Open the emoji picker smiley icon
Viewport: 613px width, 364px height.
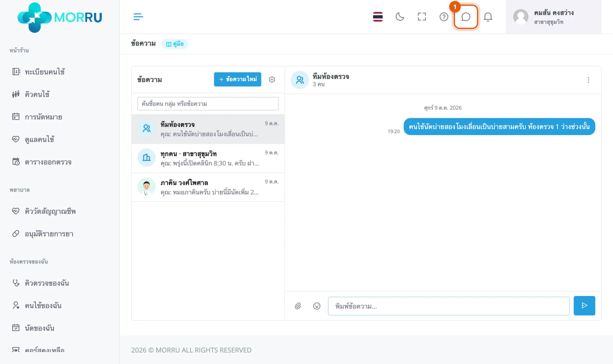(x=317, y=306)
